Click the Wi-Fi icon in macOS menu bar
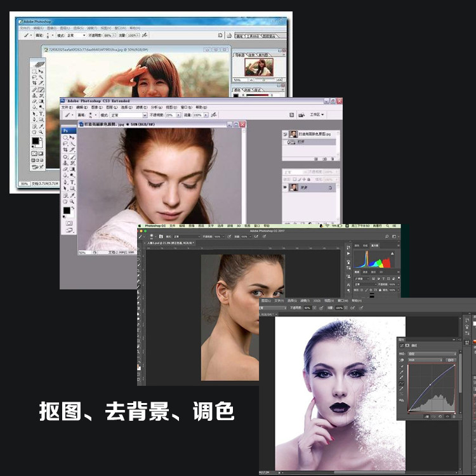The height and width of the screenshot is (476, 476). 327,226
